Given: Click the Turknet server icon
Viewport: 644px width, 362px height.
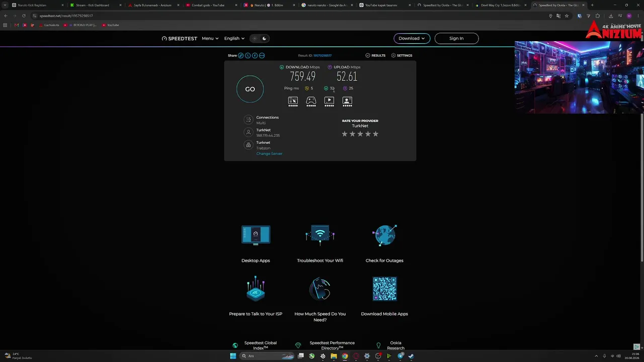Looking at the screenshot, I should point(248,145).
